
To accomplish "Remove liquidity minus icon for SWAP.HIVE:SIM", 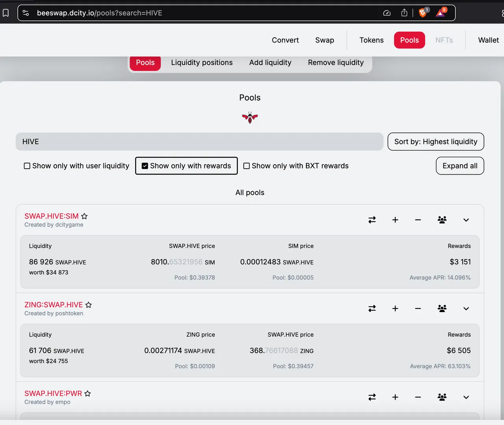I will point(418,220).
